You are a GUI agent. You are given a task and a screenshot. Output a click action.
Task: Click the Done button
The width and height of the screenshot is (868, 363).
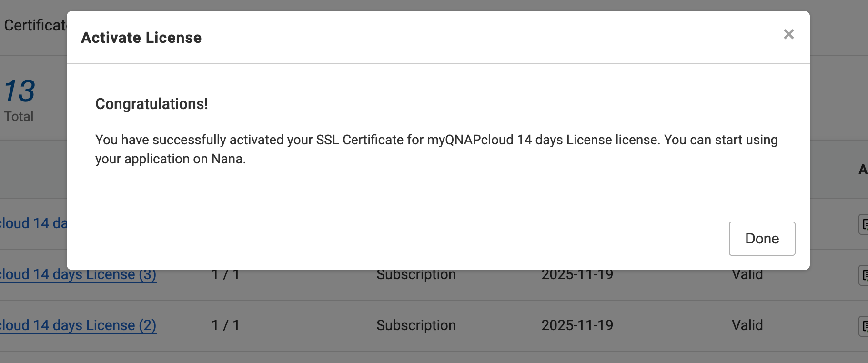(762, 239)
